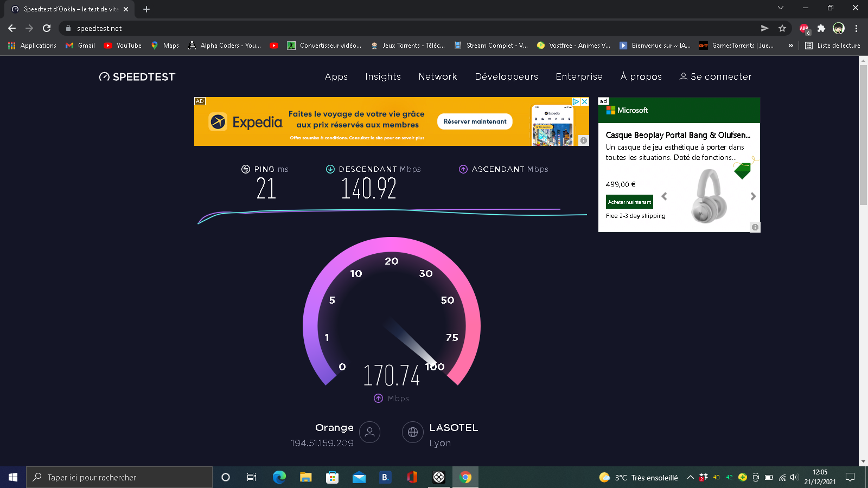Open Chrome extensions puzzle icon
Viewport: 868px width, 488px height.
coord(821,28)
